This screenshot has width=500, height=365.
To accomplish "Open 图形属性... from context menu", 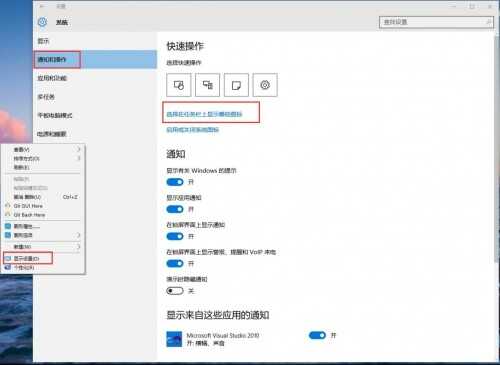I will tap(43, 226).
